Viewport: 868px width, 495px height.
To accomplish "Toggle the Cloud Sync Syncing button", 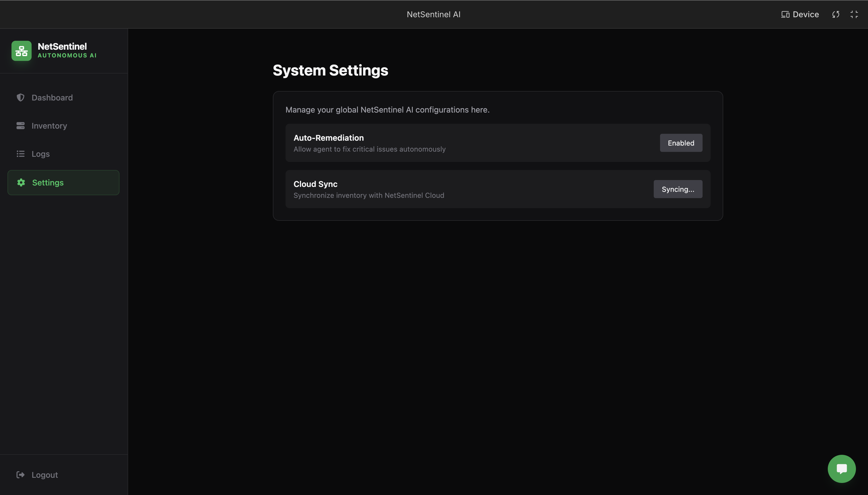I will [x=678, y=189].
